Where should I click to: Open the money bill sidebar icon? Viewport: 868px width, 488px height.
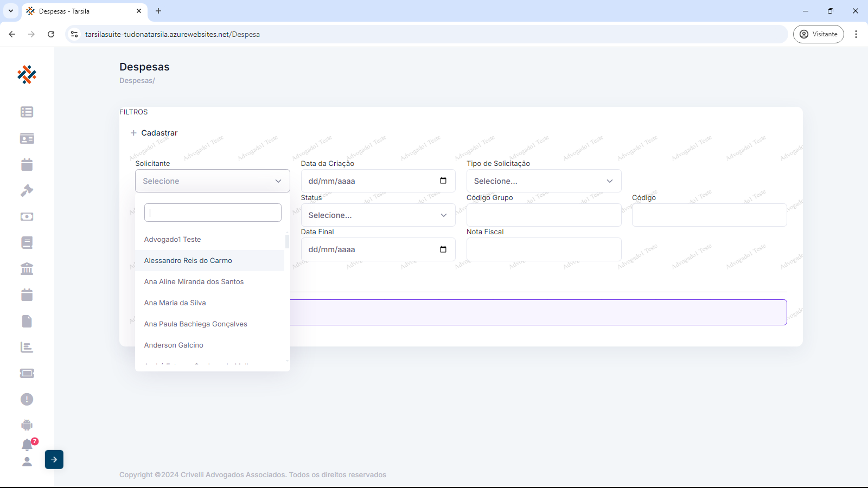(x=27, y=216)
